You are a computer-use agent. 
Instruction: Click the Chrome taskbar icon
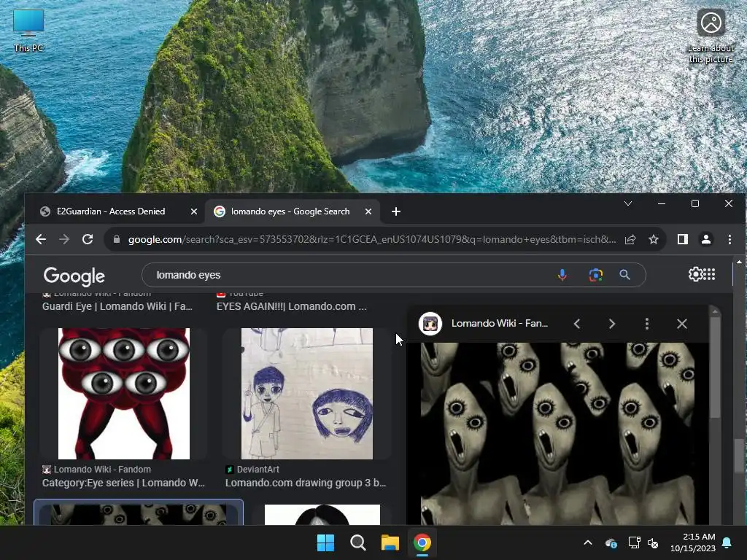pyautogui.click(x=422, y=542)
